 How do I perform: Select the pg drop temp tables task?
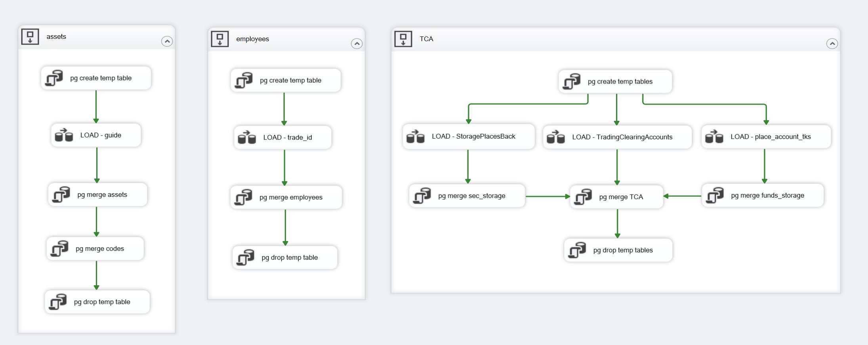[x=622, y=250]
